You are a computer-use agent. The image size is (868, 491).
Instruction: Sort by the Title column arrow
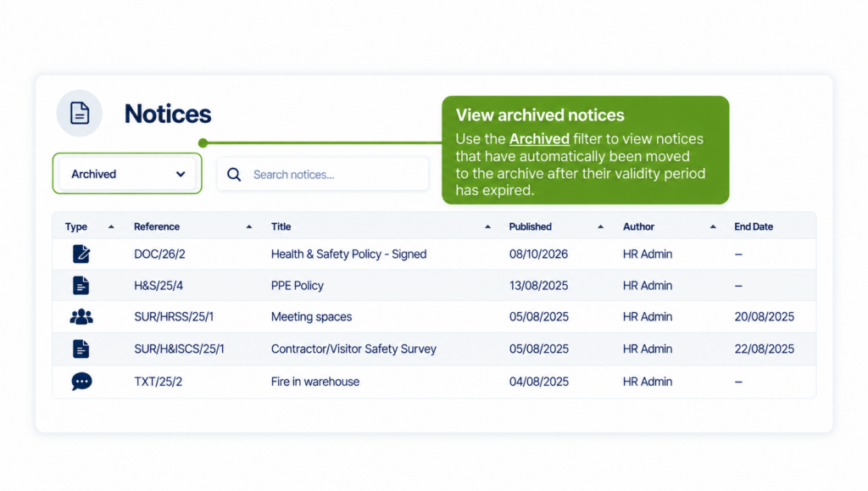[487, 227]
